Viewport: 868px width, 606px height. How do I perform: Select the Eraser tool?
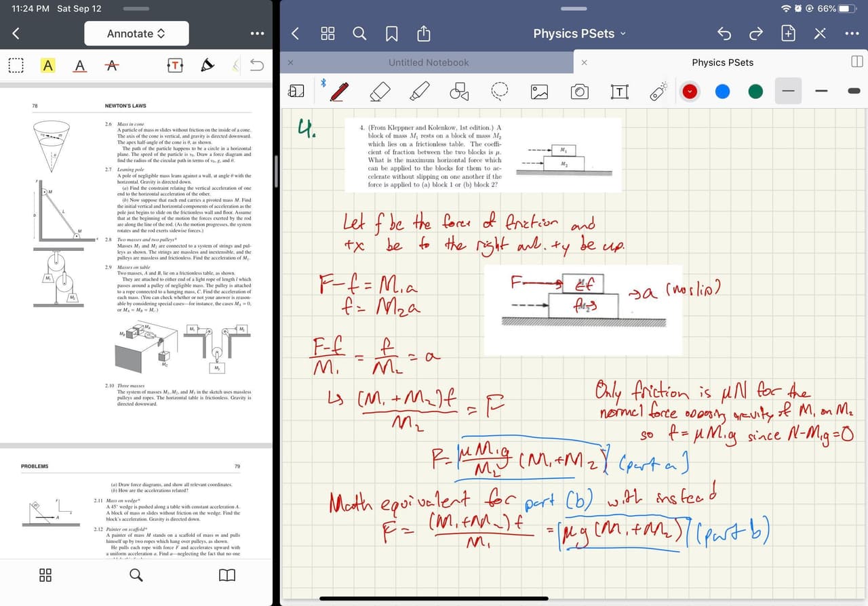[x=381, y=91]
